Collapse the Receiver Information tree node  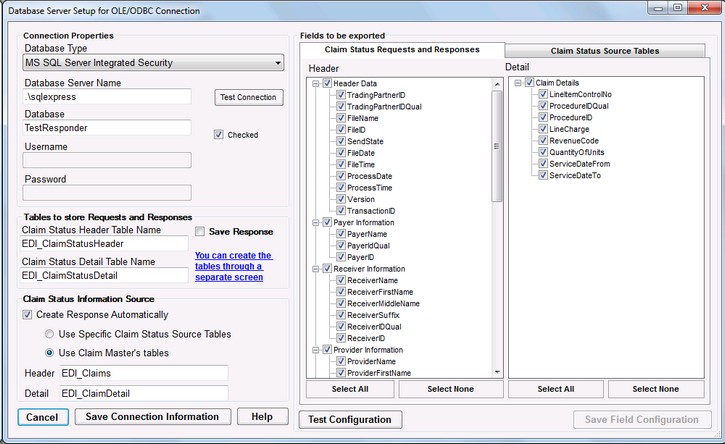click(x=316, y=269)
